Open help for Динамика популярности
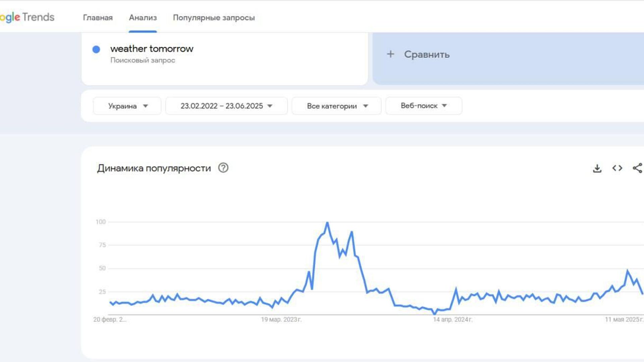Viewport: 644px width, 362px height. tap(223, 168)
